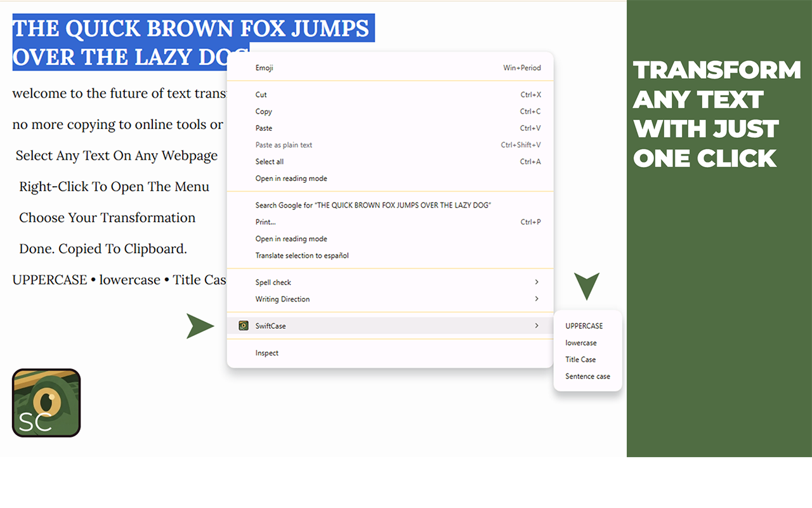Click the text 'Select Any Text On Any Webpage'
Screen dimensions: 812x508
click(117, 156)
